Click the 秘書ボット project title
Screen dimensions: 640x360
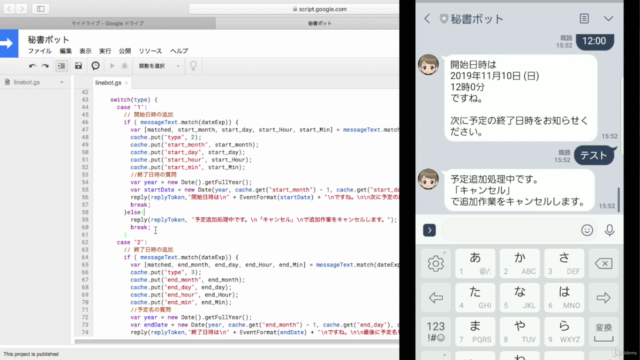click(x=49, y=40)
